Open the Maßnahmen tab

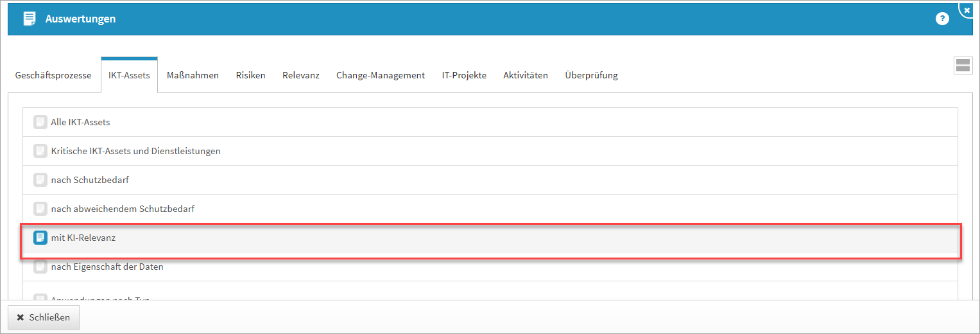pyautogui.click(x=193, y=75)
